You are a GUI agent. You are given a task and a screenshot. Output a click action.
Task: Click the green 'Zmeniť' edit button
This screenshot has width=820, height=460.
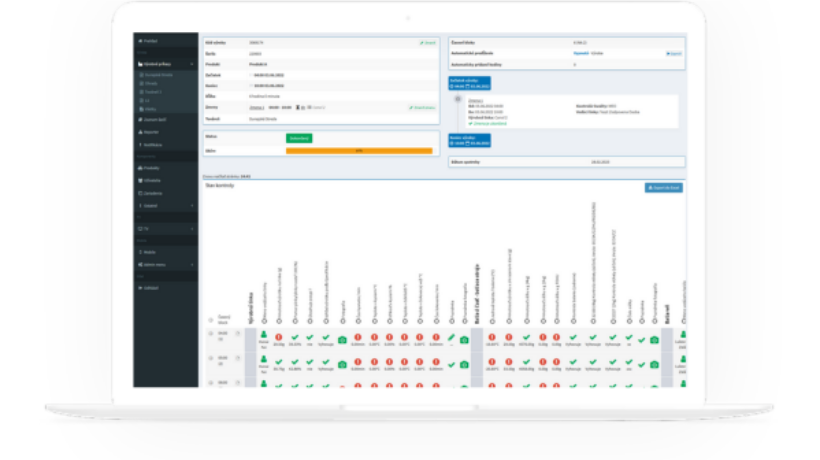tap(427, 43)
